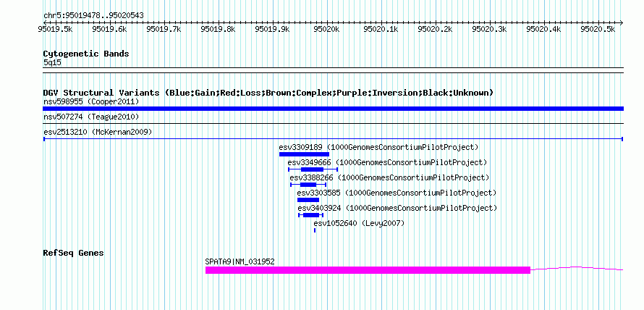Click the Cytogenetic Bands track heading
The image size is (644, 310).
click(x=86, y=54)
